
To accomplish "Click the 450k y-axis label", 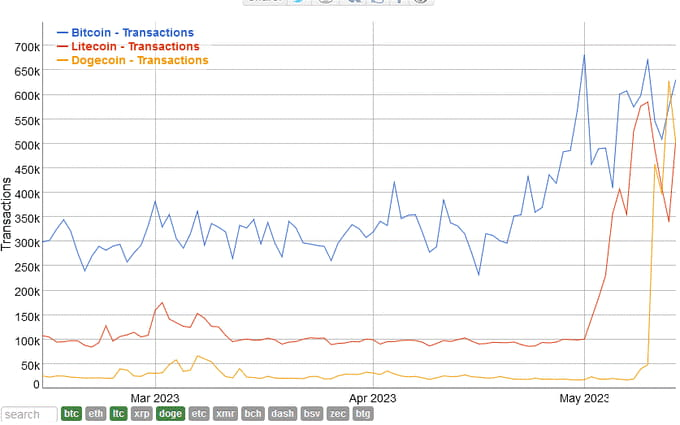I will click(27, 170).
